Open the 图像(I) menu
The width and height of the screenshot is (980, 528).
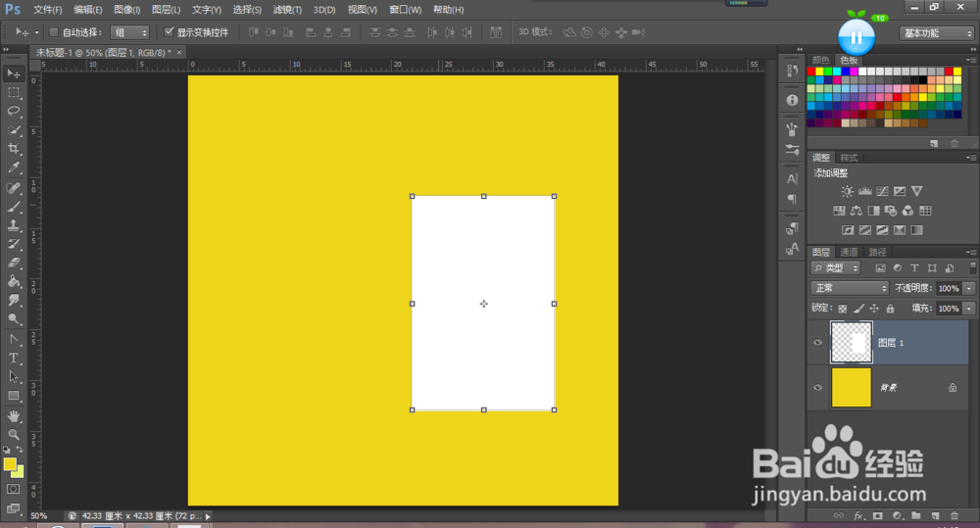(x=126, y=10)
